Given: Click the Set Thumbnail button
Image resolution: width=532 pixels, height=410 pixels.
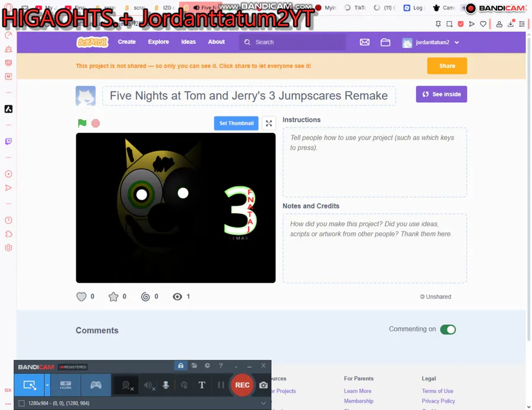Looking at the screenshot, I should pyautogui.click(x=236, y=123).
